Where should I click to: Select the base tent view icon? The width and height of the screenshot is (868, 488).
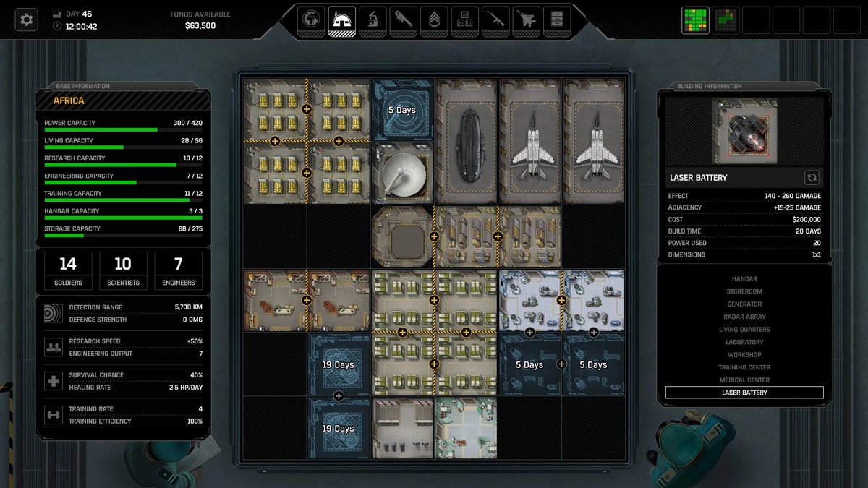(x=341, y=20)
